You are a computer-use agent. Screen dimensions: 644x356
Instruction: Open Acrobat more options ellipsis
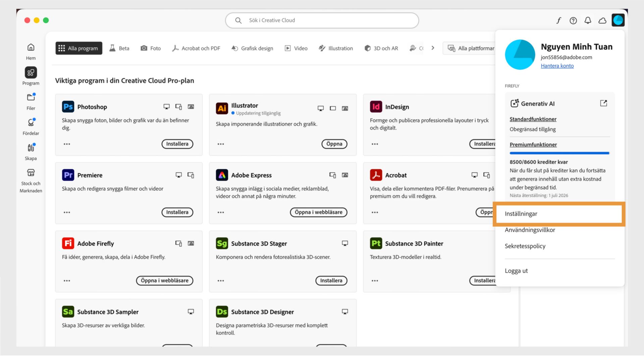pyautogui.click(x=375, y=213)
